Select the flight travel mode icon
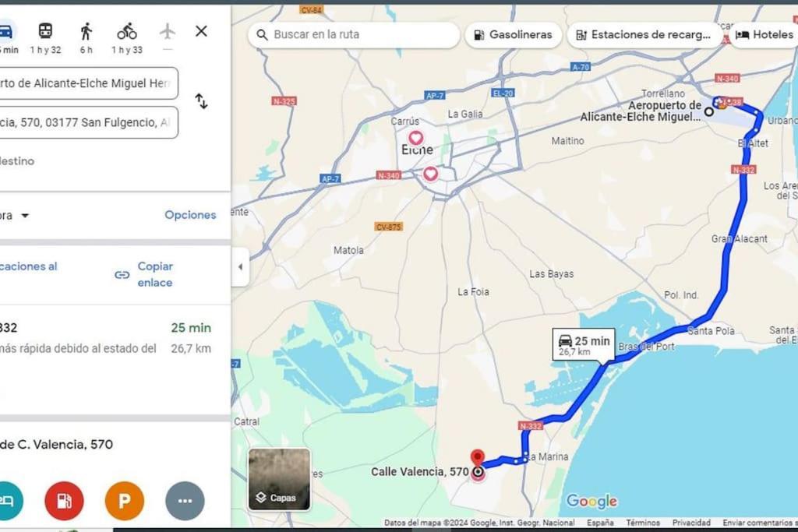The image size is (798, 532). click(x=167, y=31)
